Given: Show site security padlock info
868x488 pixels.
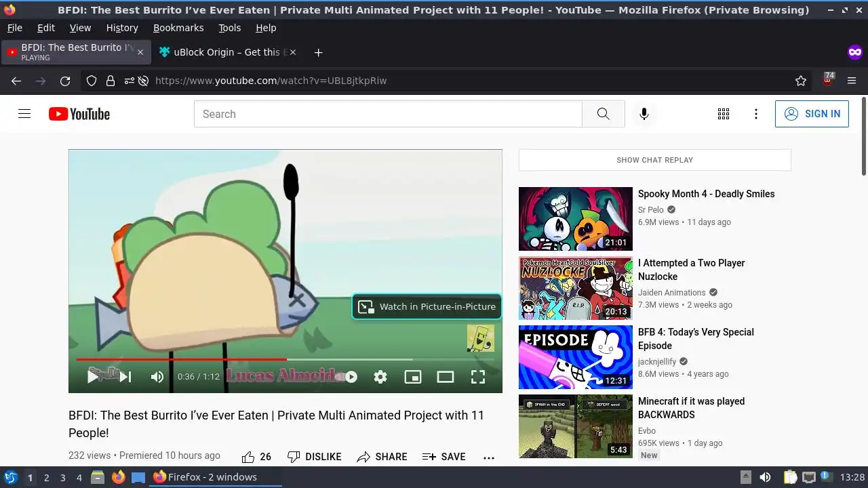Looking at the screenshot, I should (x=110, y=81).
